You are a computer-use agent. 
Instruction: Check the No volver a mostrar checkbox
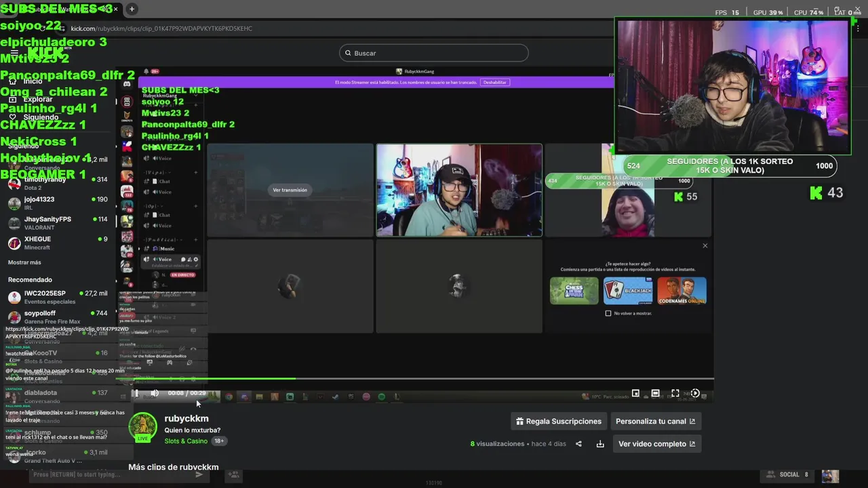(608, 313)
